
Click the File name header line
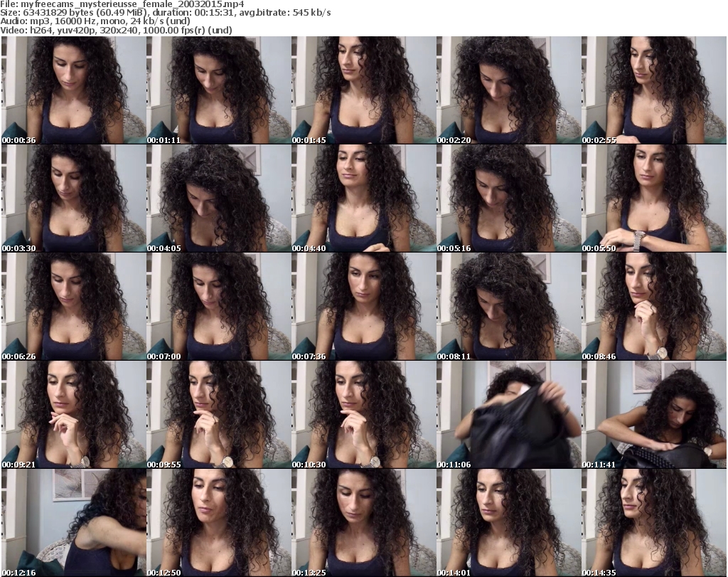click(x=122, y=4)
